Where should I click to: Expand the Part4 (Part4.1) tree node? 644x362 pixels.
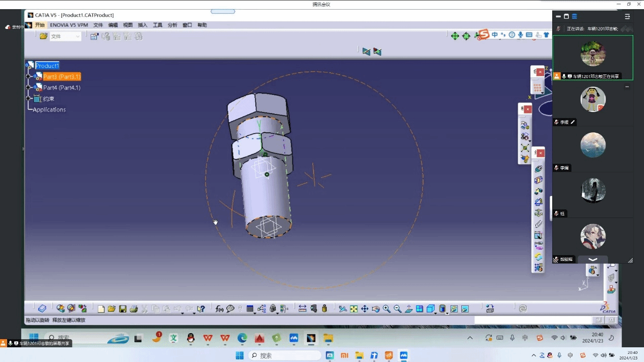[28, 88]
